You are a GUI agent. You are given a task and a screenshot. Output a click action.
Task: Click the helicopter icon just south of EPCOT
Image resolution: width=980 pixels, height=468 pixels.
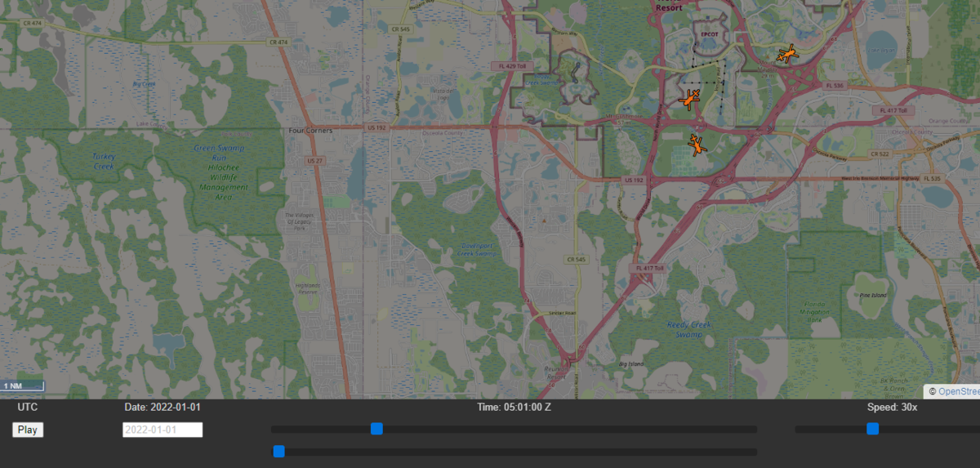(690, 100)
